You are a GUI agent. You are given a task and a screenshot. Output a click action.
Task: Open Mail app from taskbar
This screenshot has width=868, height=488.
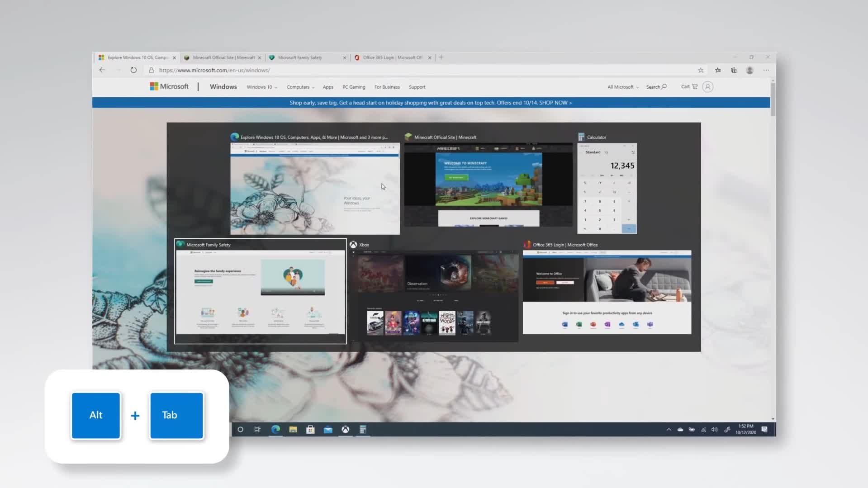point(328,429)
